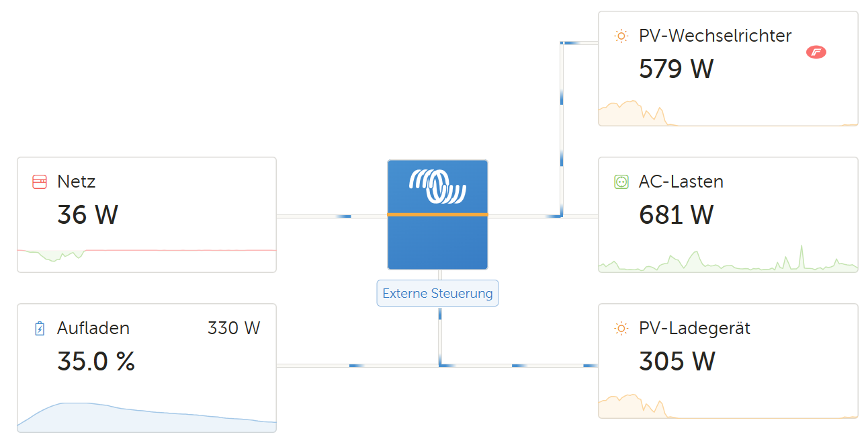Click the blue battery history graph
The height and width of the screenshot is (441, 868).
pyautogui.click(x=146, y=417)
